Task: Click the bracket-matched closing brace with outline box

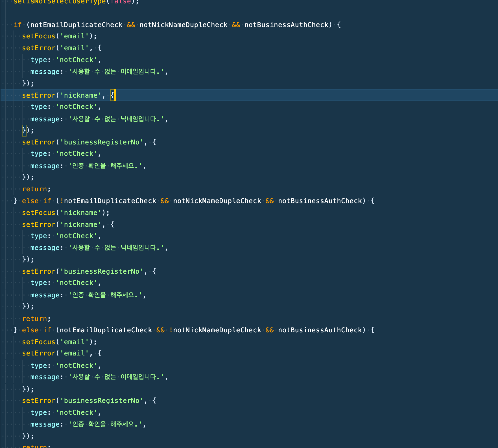Action: 24,130
